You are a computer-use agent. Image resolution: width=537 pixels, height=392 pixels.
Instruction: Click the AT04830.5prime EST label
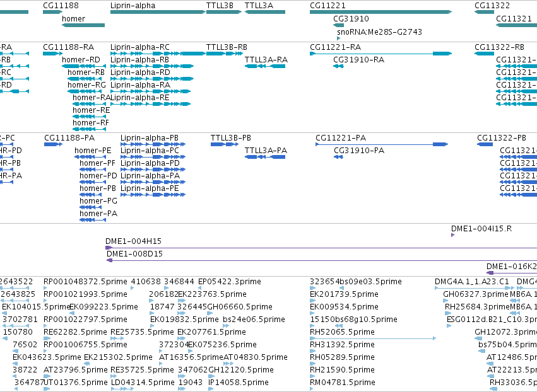[x=256, y=357]
